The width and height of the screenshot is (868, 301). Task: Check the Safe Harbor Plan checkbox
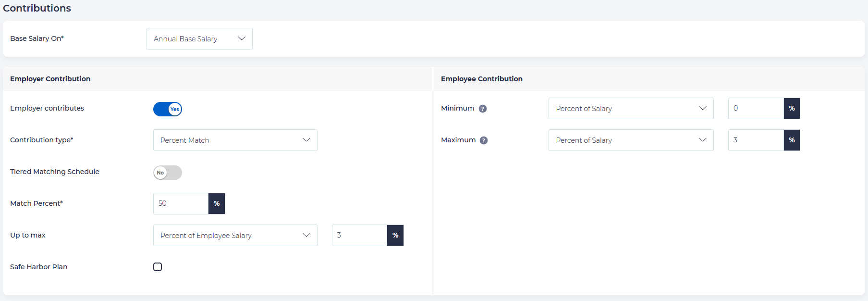[158, 267]
